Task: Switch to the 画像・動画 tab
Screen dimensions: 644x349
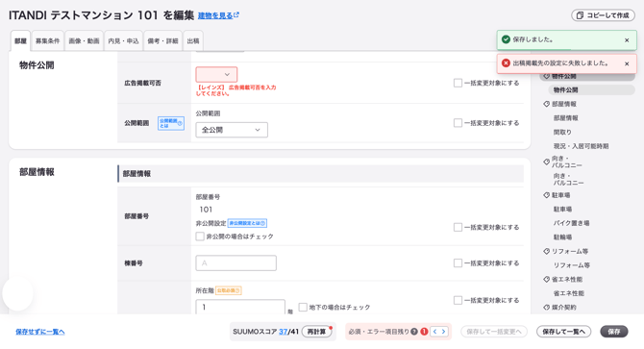Action: click(84, 41)
